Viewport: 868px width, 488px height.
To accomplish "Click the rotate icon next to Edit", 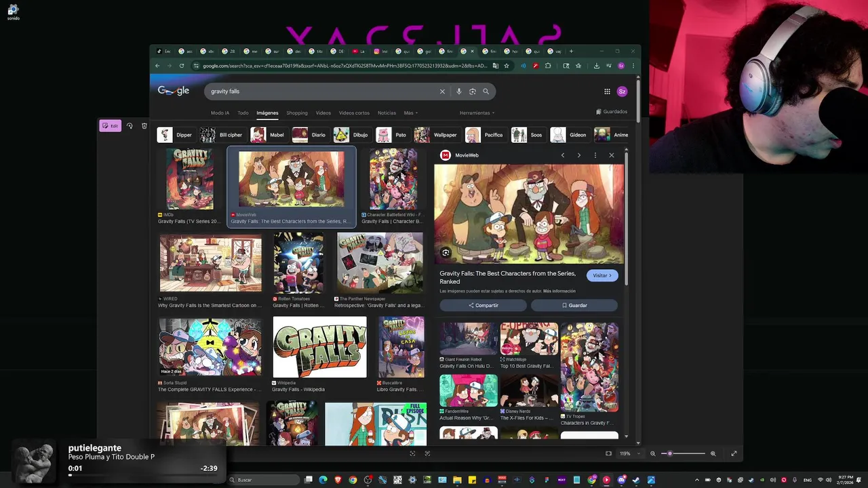I will 130,125.
